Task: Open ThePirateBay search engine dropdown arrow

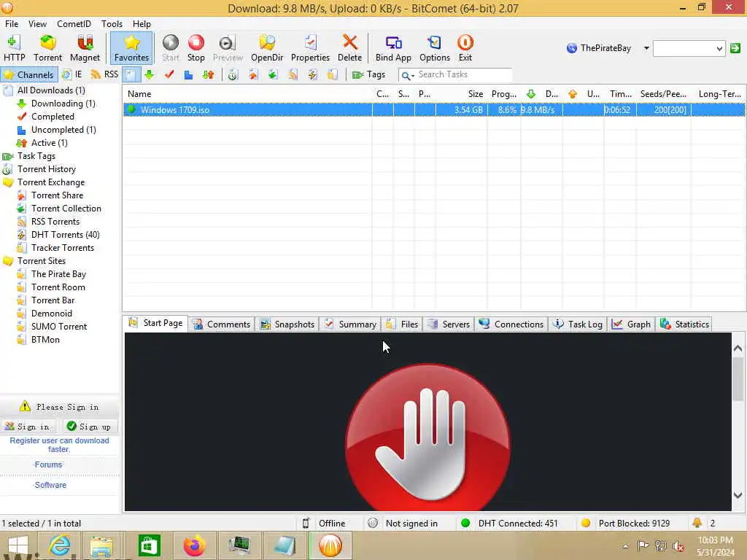Action: tap(646, 48)
